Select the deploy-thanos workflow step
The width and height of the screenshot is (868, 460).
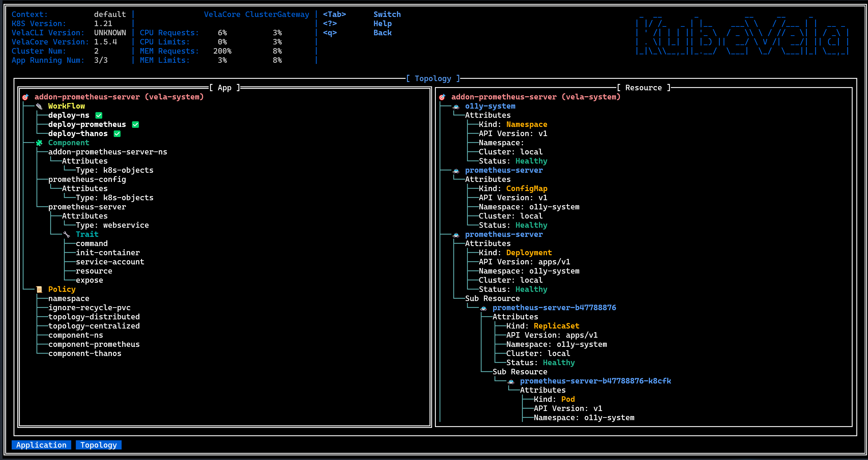coord(78,134)
